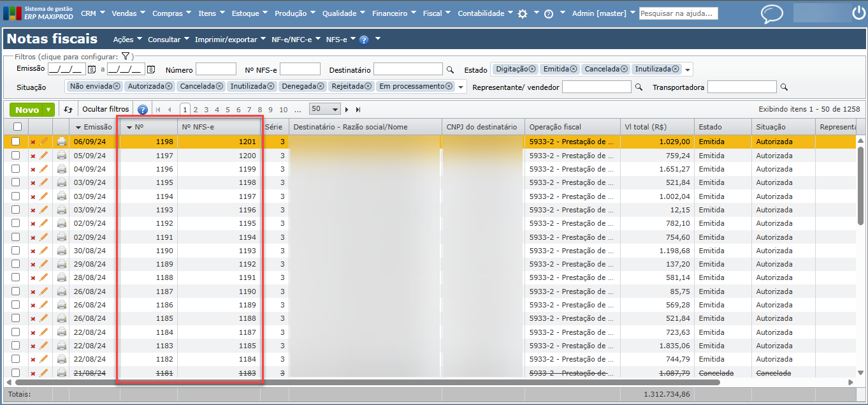Click Ocultar filtros button
The image size is (868, 405).
coord(105,109)
